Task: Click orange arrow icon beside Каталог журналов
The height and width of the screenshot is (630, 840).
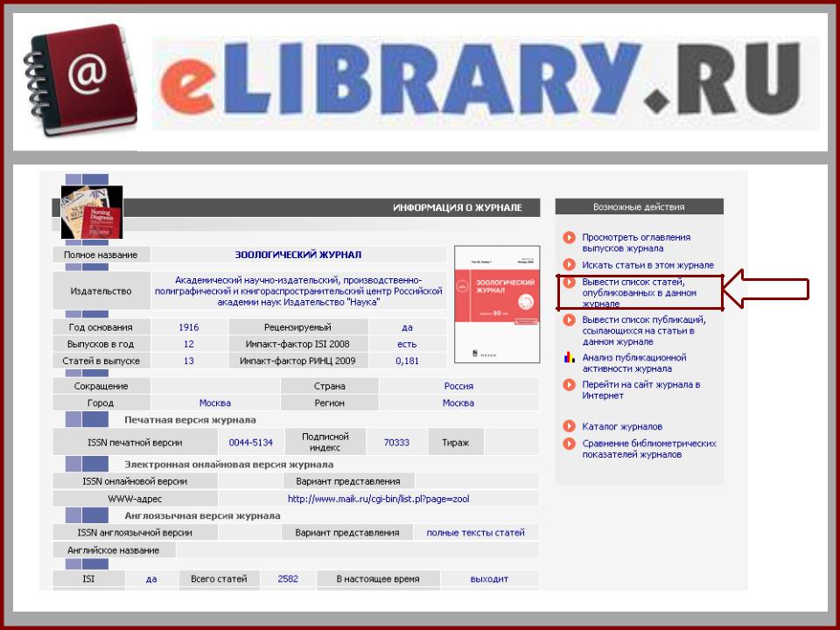Action: 569,426
